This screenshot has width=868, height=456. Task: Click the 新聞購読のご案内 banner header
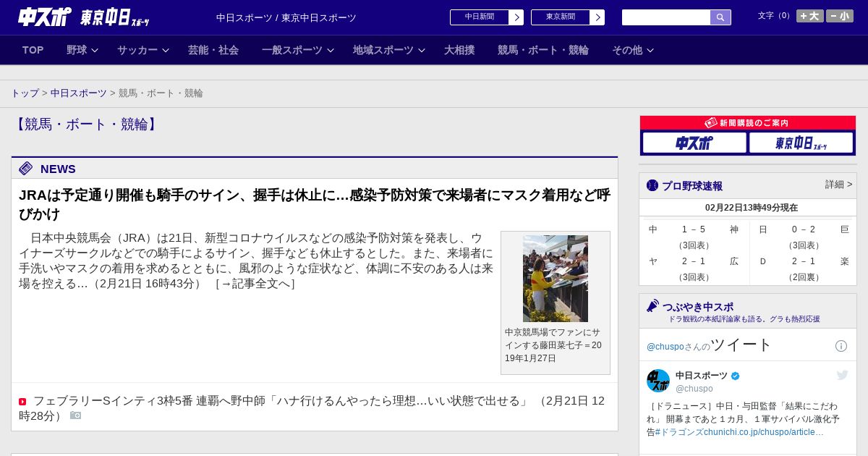tap(748, 123)
